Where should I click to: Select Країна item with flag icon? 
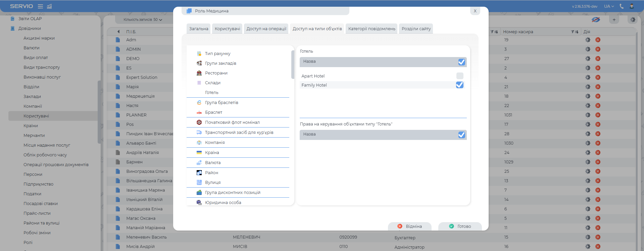[212, 153]
